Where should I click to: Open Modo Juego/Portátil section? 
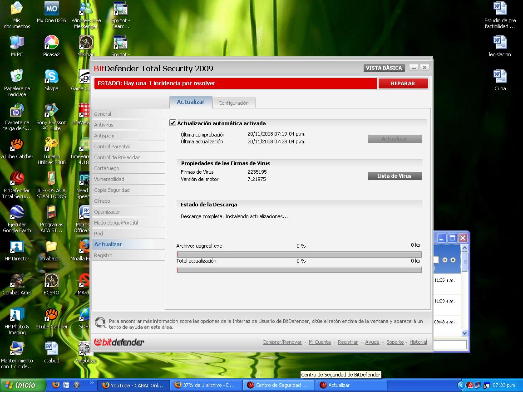128,223
